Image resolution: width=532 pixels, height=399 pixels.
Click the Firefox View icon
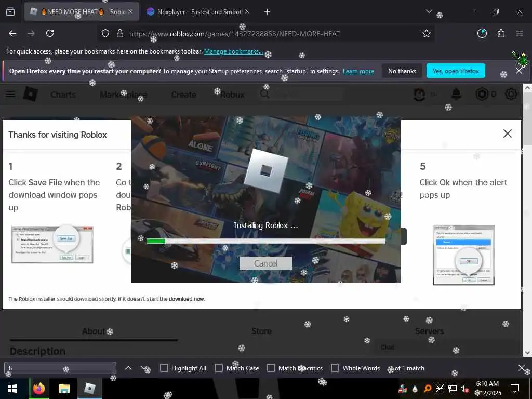point(10,12)
